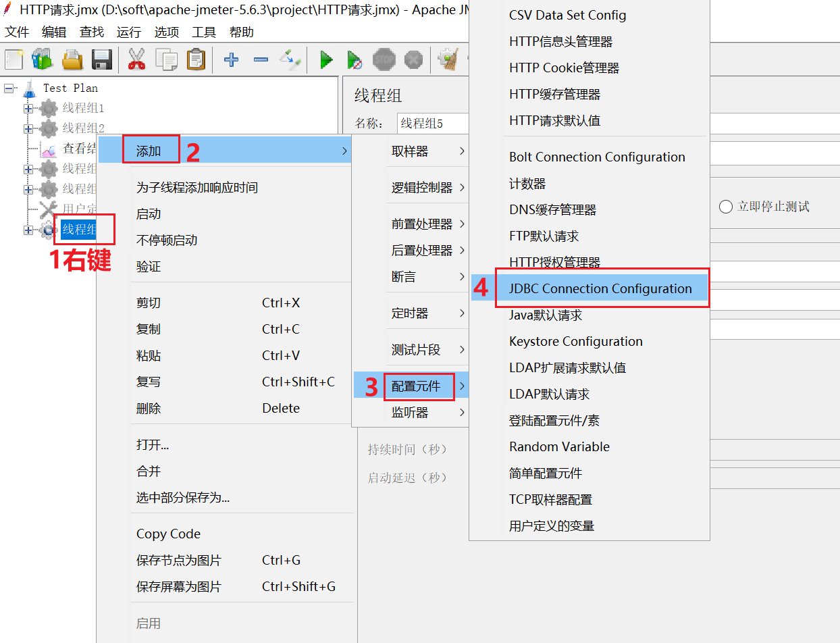
Task: Click into the 名称 field showing 线程组5
Action: click(432, 124)
